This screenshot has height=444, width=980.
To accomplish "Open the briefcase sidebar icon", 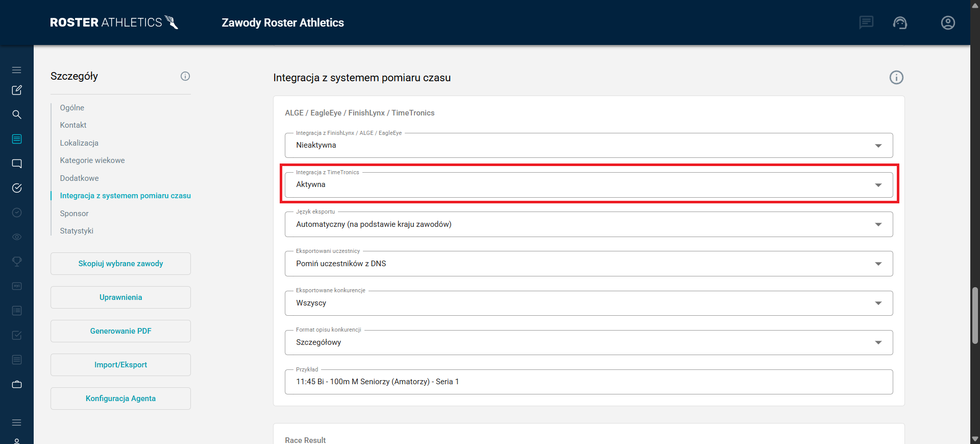I will point(17,384).
